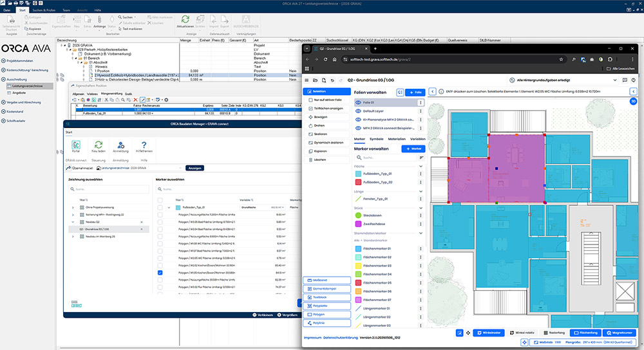Collapse the Neubau Q2 tree node
The width and height of the screenshot is (644, 350).
[73, 222]
